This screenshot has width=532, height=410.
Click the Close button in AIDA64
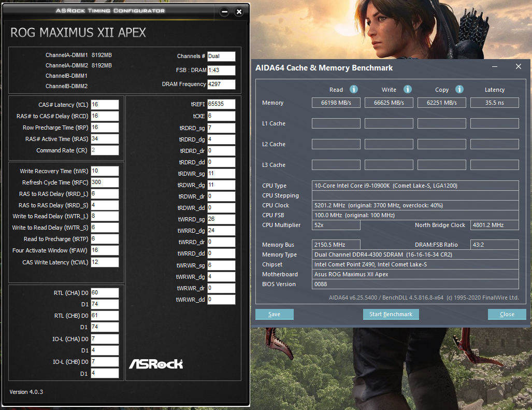tap(507, 314)
